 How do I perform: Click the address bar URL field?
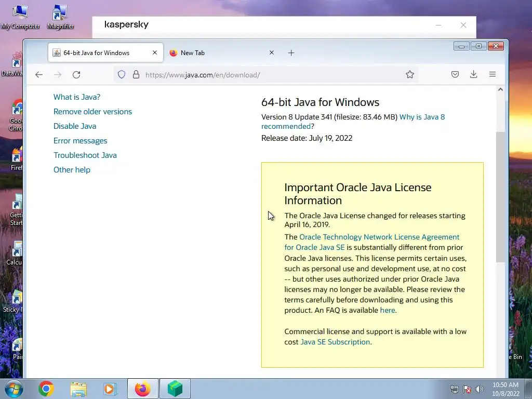pyautogui.click(x=264, y=75)
